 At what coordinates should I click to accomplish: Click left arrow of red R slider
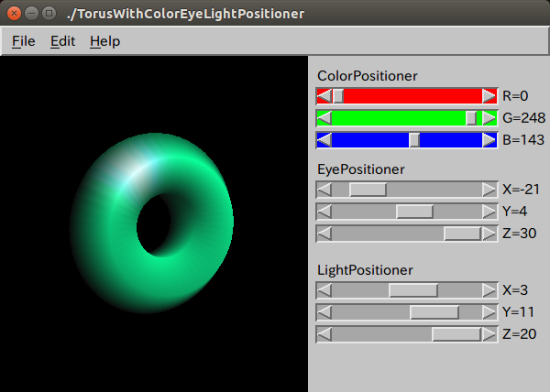(x=324, y=96)
